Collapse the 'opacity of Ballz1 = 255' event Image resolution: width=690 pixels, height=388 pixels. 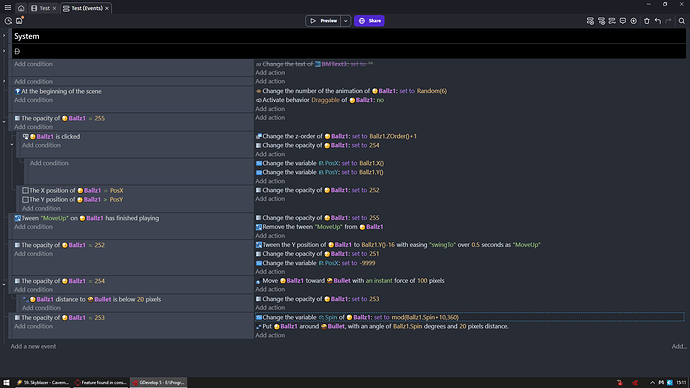tap(4, 122)
